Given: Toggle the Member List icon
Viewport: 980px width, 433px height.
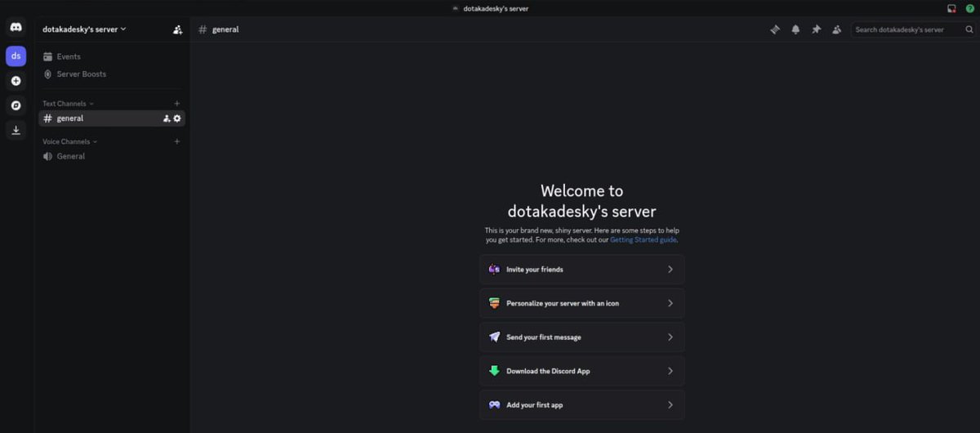Looking at the screenshot, I should (836, 29).
